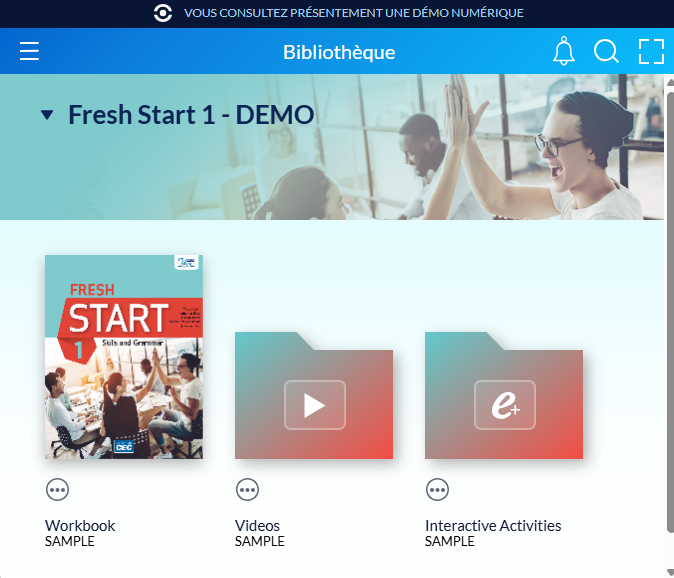Click the Interactive Activities title label
Viewport: 674px width, 578px height.
tap(493, 526)
